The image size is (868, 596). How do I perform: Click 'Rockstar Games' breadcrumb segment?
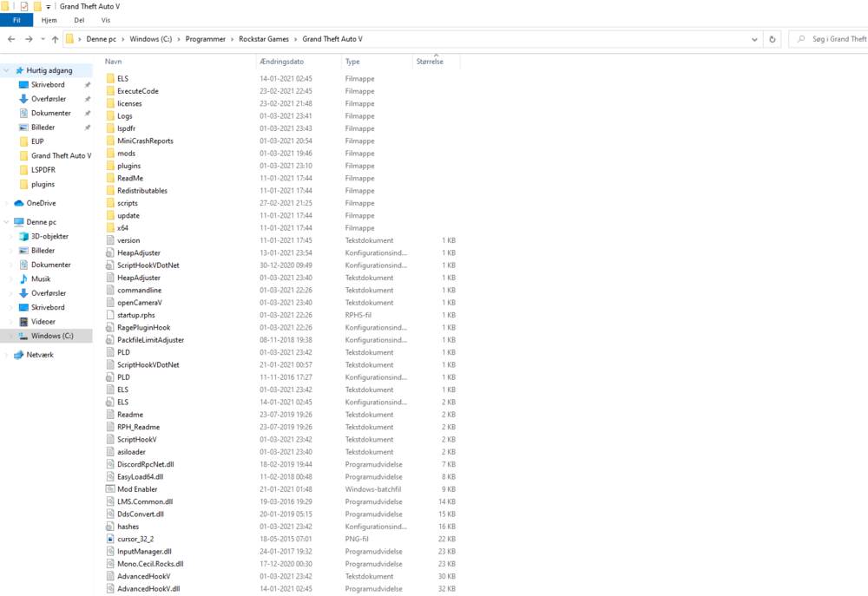264,39
